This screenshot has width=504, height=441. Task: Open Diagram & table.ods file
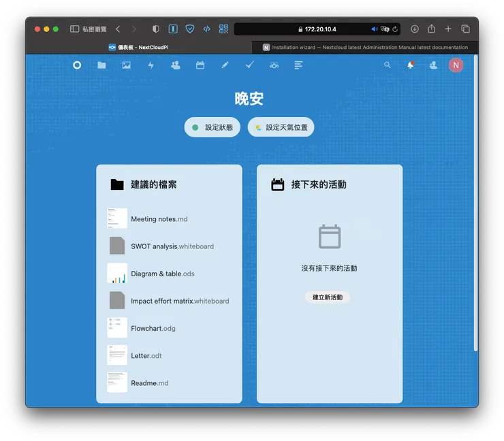coord(170,274)
